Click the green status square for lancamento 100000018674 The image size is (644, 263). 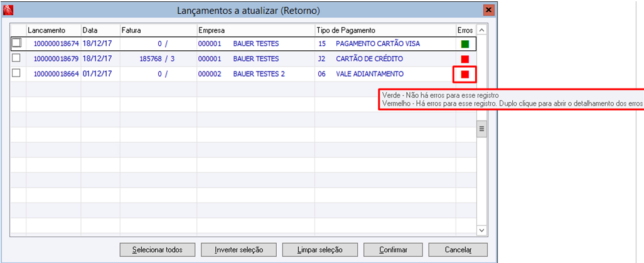click(465, 44)
